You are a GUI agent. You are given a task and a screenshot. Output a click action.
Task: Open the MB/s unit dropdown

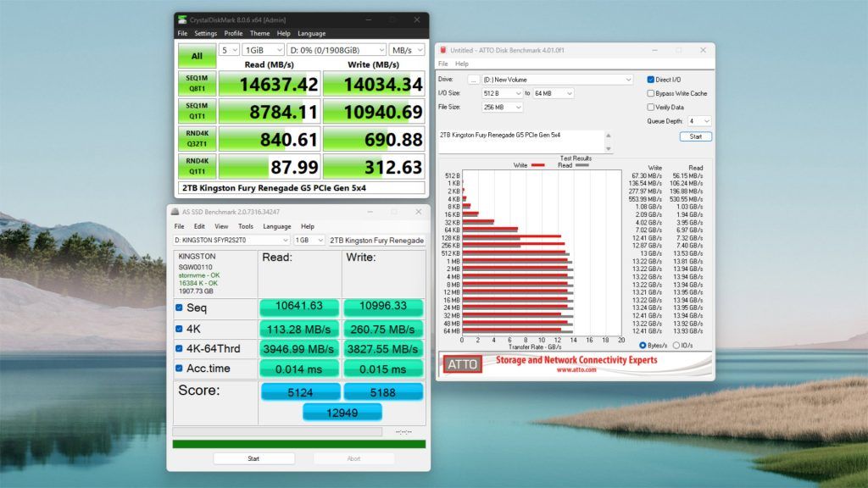pyautogui.click(x=407, y=50)
